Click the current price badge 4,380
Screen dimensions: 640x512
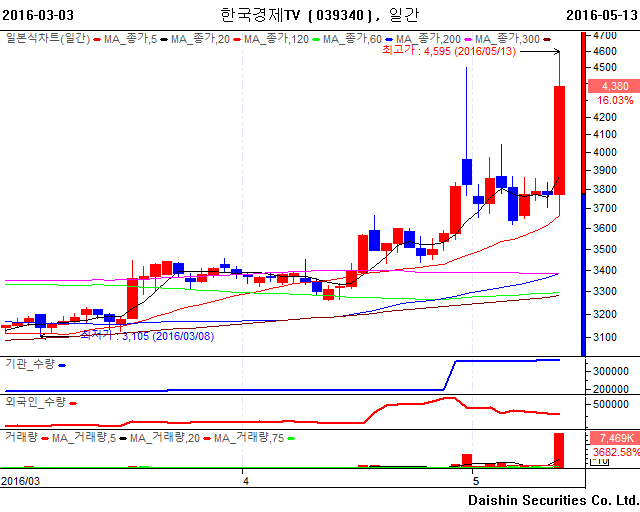[613, 86]
